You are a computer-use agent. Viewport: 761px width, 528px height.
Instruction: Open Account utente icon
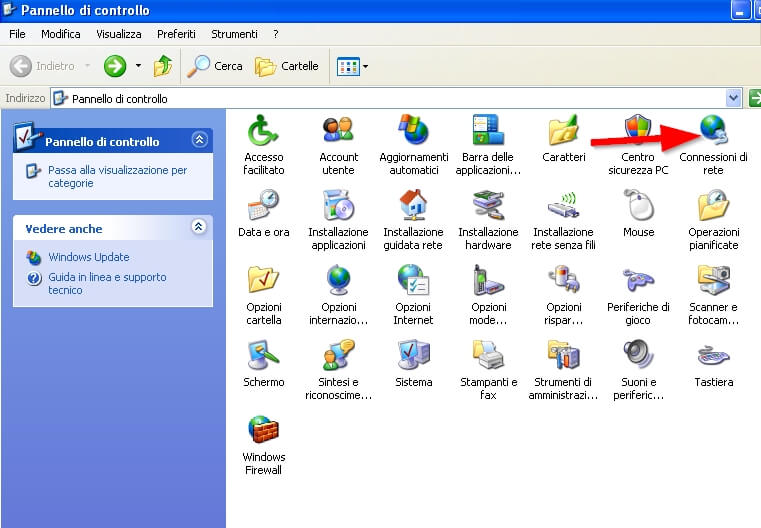(338, 144)
